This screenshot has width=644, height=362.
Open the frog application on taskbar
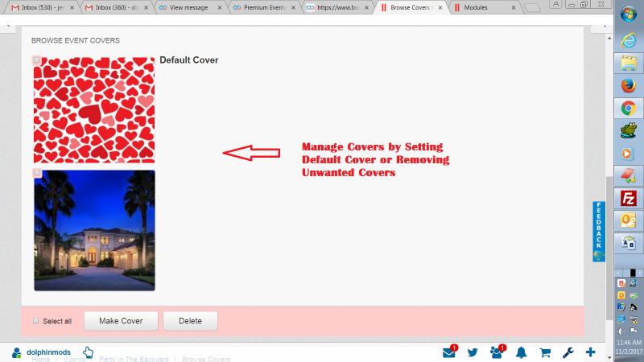click(x=629, y=131)
